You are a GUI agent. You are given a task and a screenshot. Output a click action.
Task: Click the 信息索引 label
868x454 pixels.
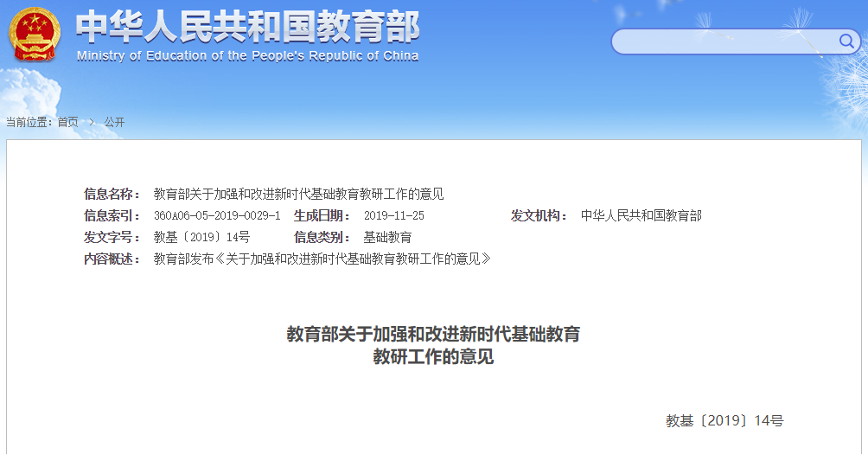tap(112, 215)
